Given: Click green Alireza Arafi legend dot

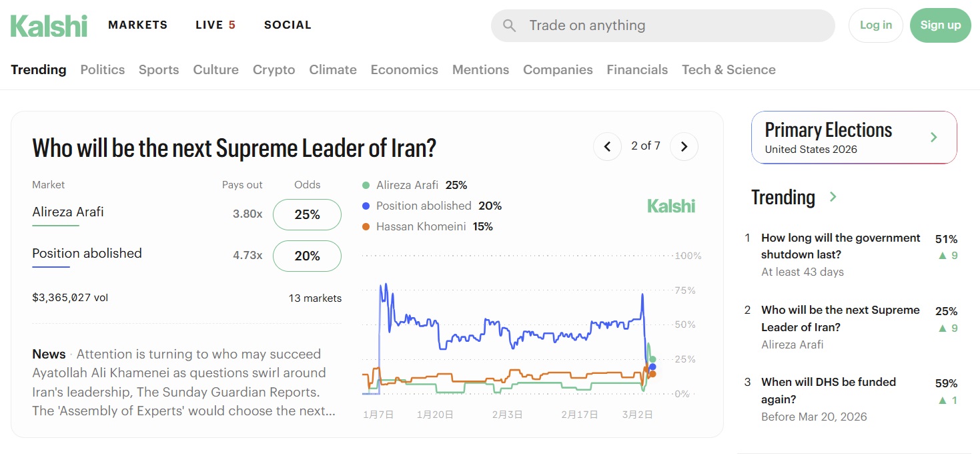Looking at the screenshot, I should [366, 186].
